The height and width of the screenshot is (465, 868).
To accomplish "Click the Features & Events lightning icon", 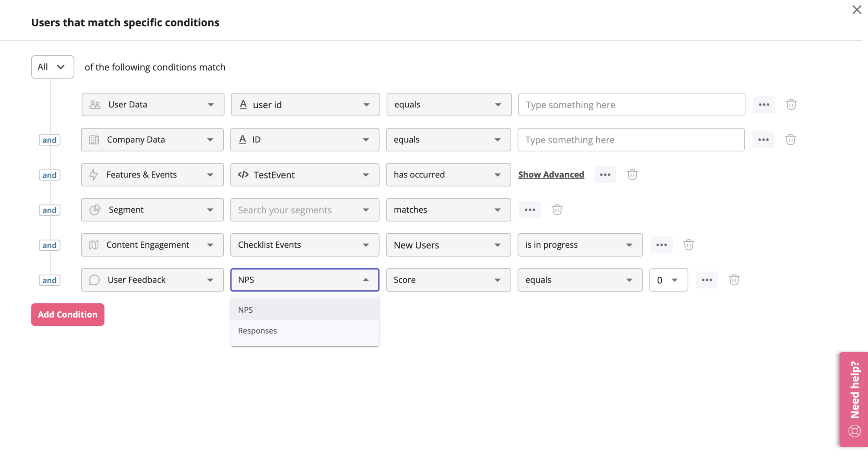I will (x=93, y=174).
